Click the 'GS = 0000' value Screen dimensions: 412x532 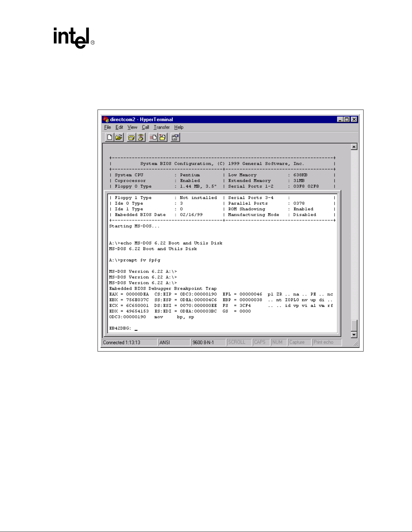click(236, 312)
